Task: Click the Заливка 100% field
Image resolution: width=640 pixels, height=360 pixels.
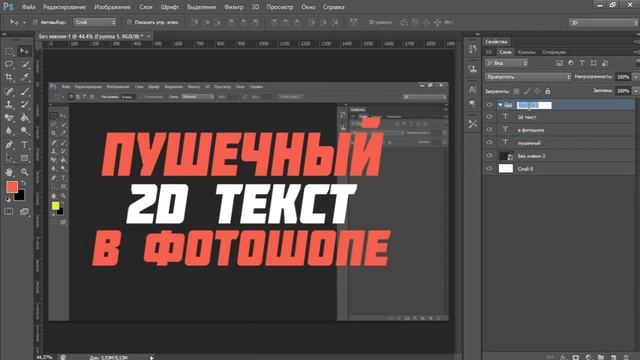Action: click(x=623, y=91)
